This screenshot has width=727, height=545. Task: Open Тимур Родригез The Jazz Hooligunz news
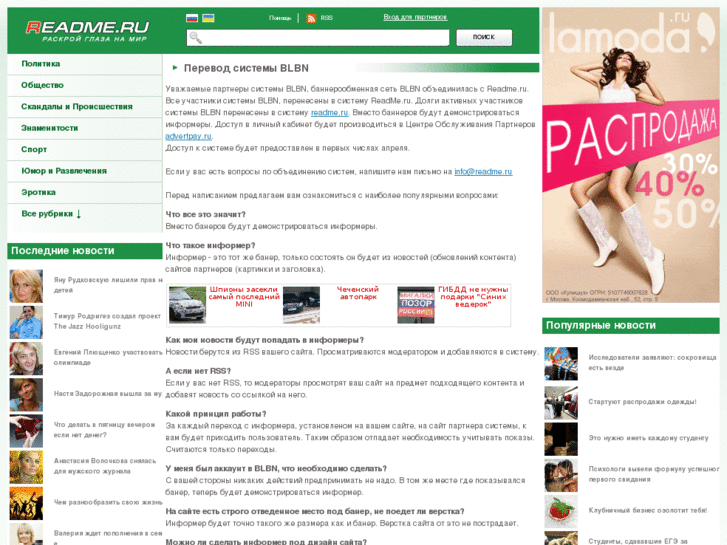click(107, 321)
